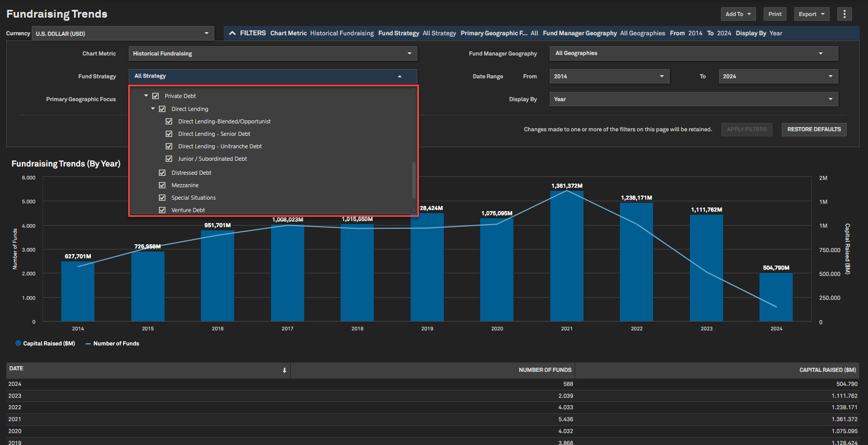Uncheck Direct Lending - Senior Debt
This screenshot has width=868, height=445.
(169, 134)
